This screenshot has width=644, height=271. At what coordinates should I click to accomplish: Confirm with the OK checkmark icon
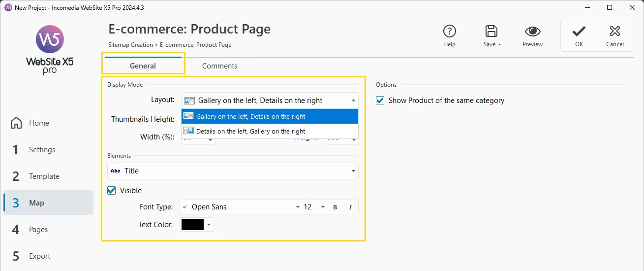(579, 32)
